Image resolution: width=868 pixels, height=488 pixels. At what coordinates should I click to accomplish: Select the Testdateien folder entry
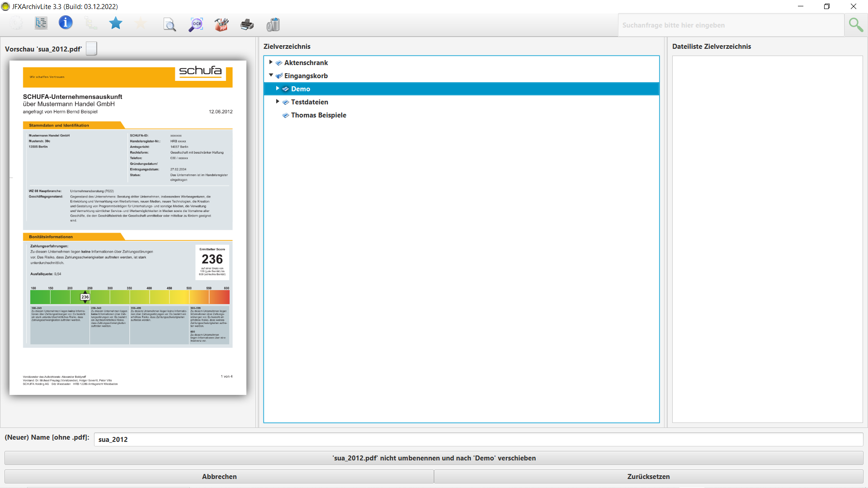tap(309, 102)
